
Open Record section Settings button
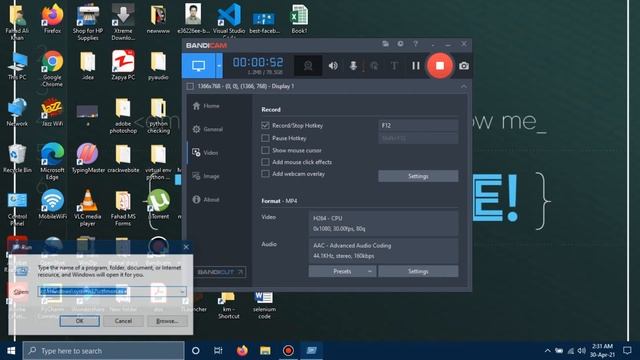(418, 176)
